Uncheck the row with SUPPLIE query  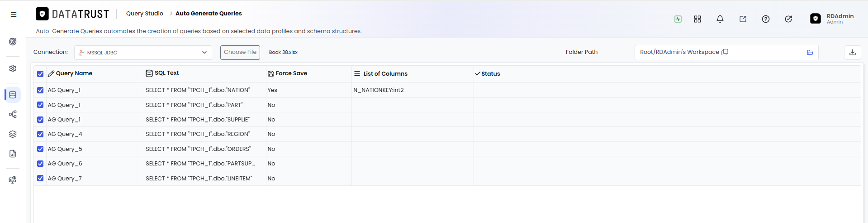(x=40, y=120)
